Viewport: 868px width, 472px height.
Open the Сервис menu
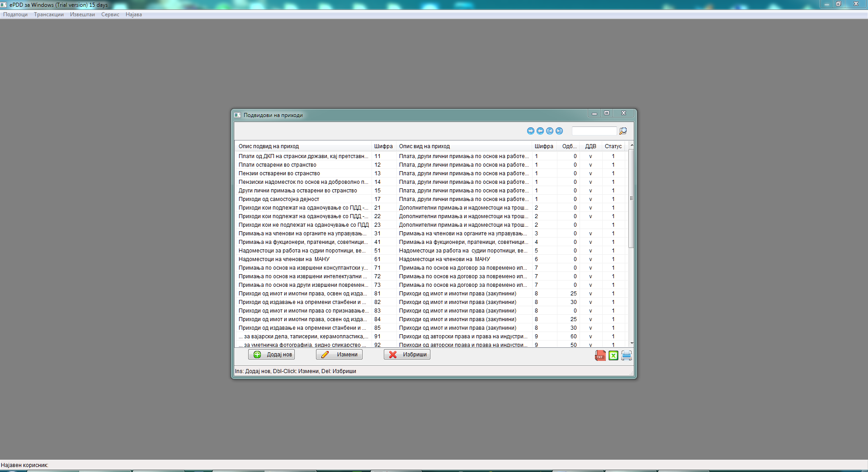tap(110, 14)
